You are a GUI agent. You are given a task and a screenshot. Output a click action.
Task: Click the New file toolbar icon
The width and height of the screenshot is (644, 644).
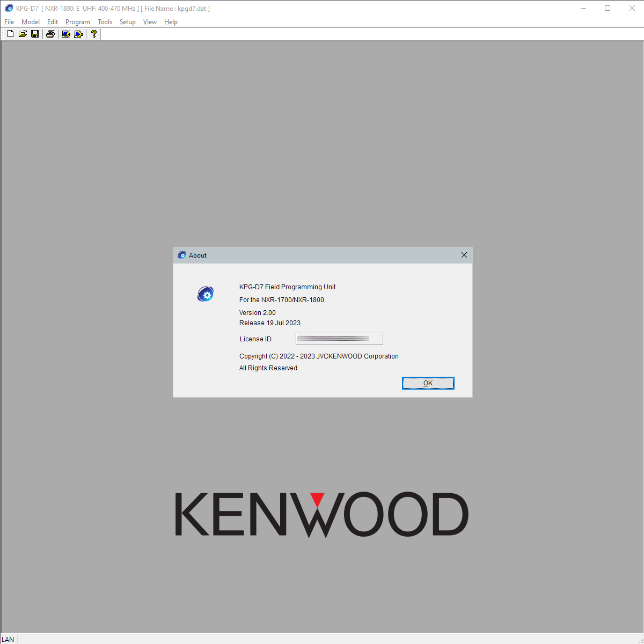pos(10,34)
